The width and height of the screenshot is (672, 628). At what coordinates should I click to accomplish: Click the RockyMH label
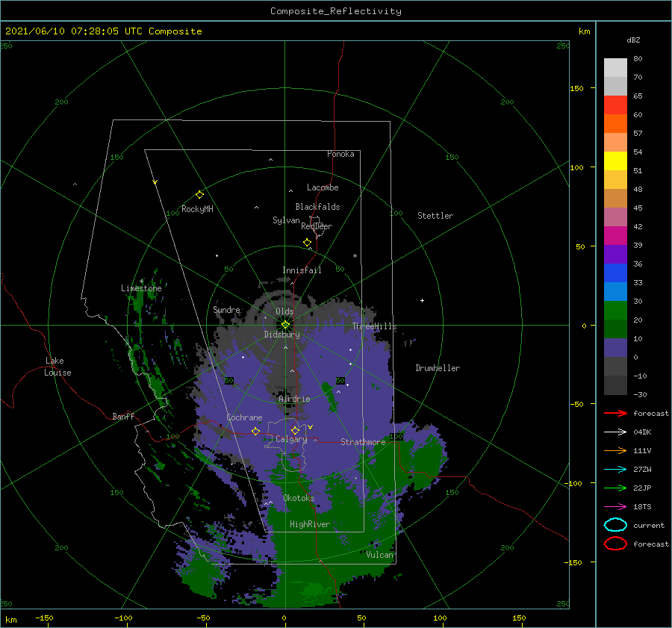click(x=197, y=209)
